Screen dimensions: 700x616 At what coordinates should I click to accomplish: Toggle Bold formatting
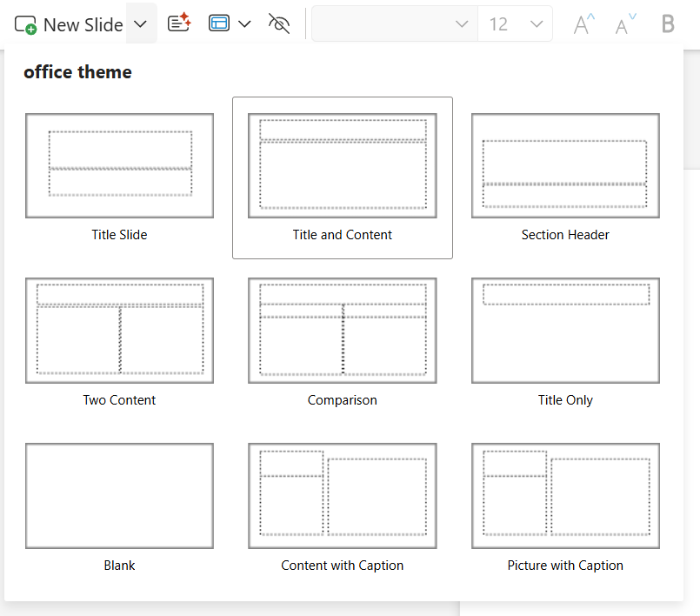point(667,23)
